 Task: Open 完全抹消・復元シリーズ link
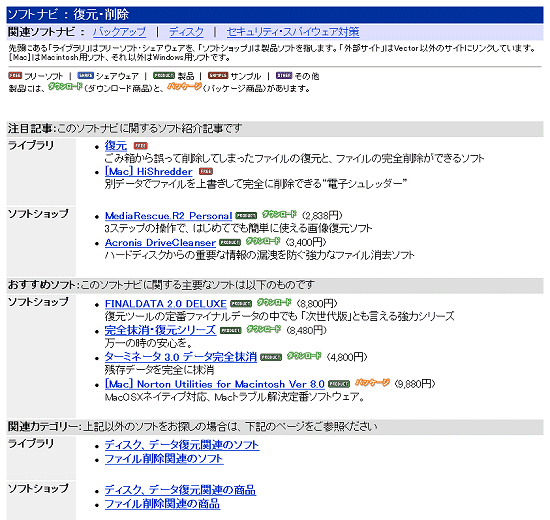click(160, 330)
